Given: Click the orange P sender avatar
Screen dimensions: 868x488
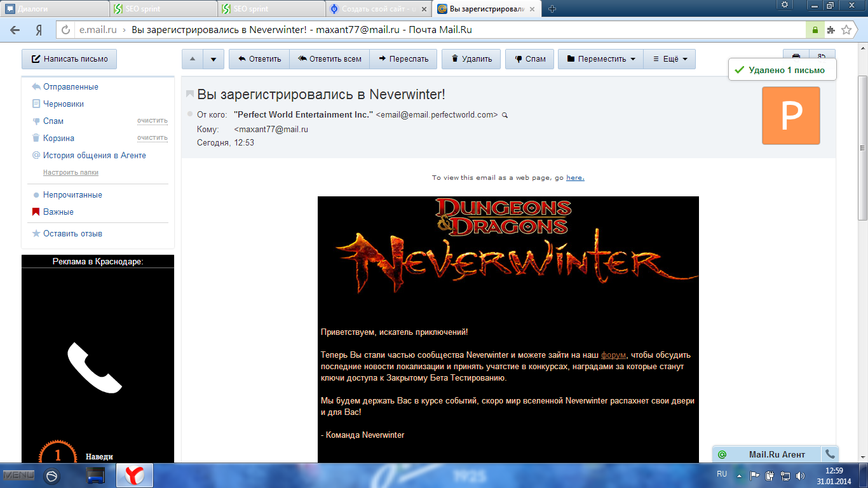Looking at the screenshot, I should tap(791, 116).
